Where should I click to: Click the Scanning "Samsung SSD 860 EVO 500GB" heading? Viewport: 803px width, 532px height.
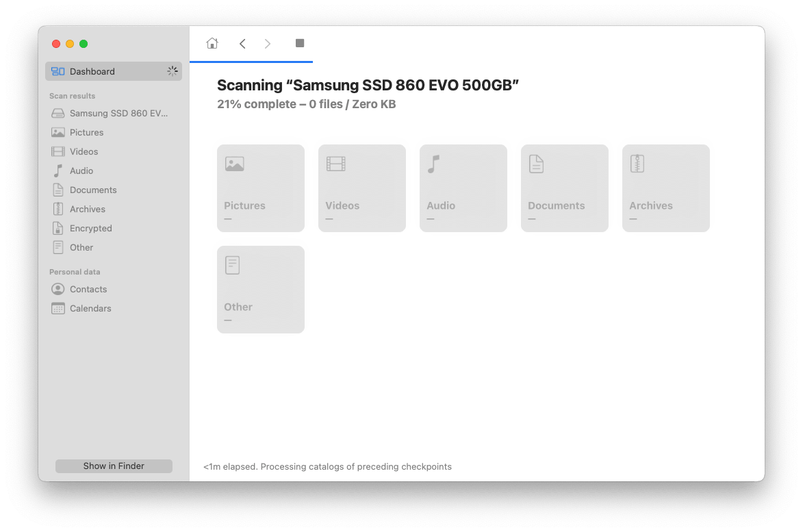368,85
